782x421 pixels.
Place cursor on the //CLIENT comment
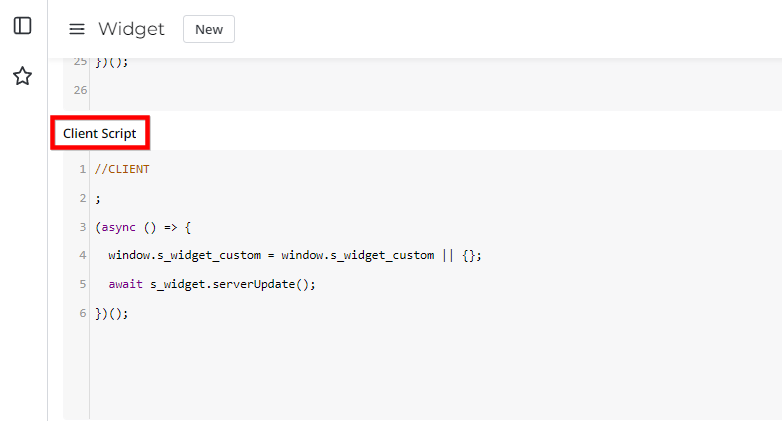click(x=122, y=169)
